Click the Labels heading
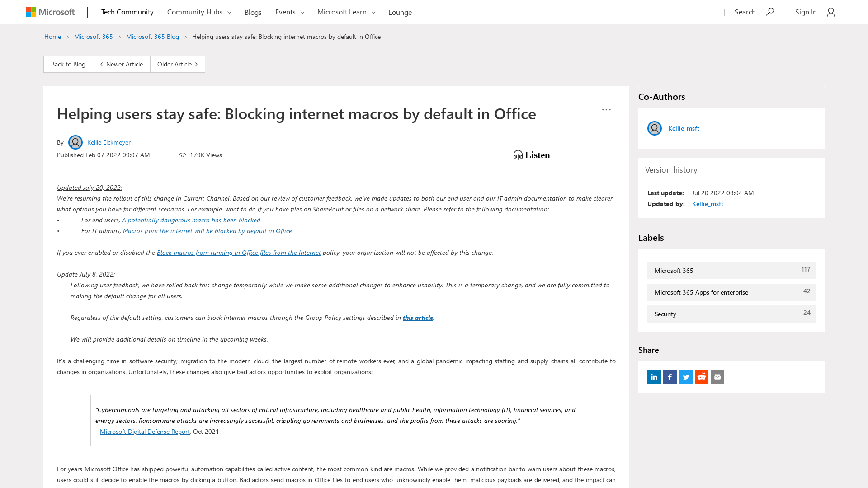Screen dimensions: 868x488 651,238
